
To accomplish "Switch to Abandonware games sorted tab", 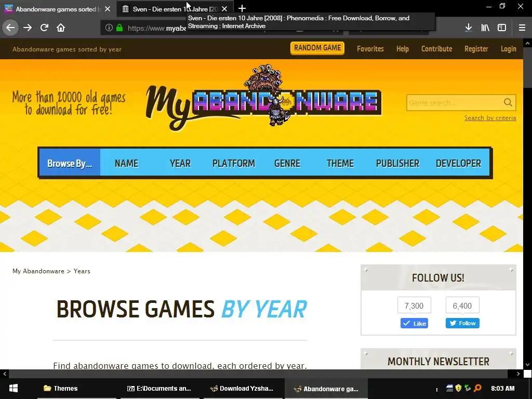I will (x=58, y=9).
